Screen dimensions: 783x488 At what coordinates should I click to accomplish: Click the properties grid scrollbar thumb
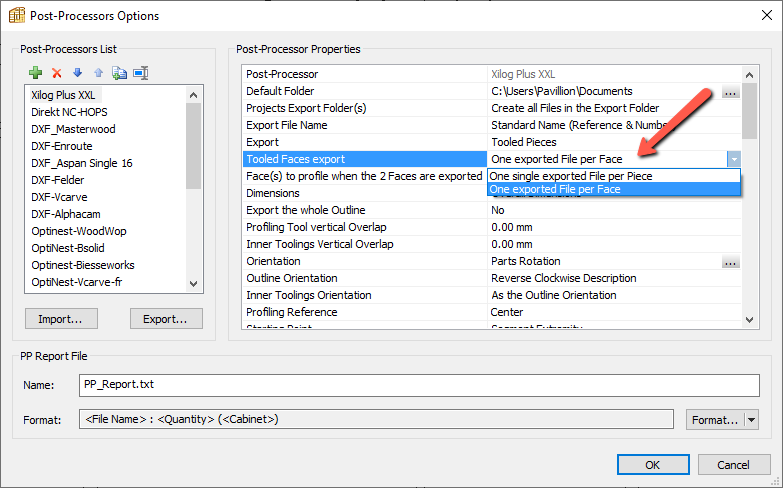pos(750,111)
